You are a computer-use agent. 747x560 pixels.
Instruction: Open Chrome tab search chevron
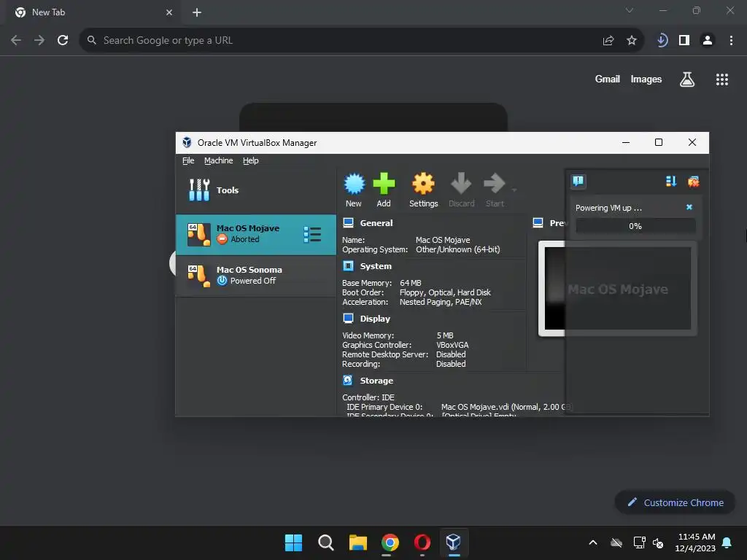click(x=630, y=10)
